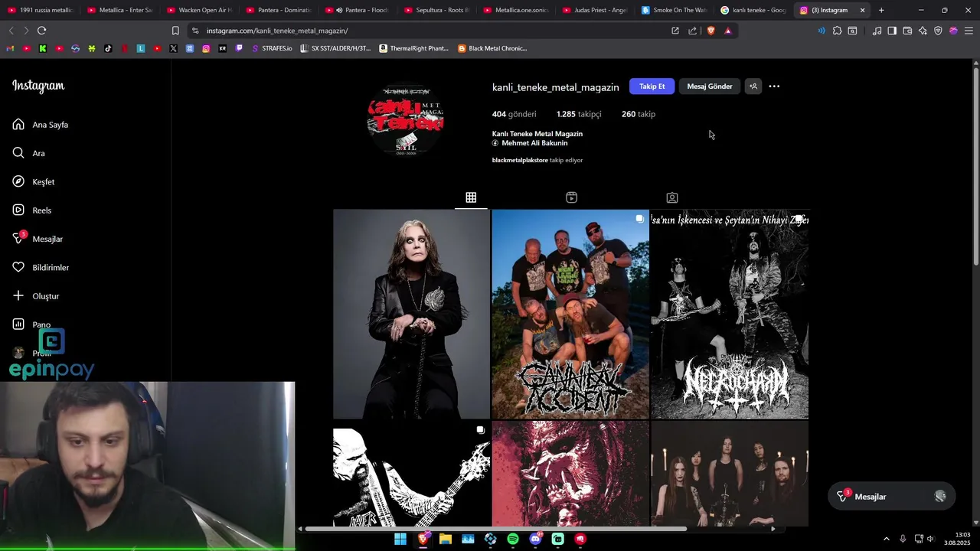The height and width of the screenshot is (551, 980).
Task: Open the Slayer guitarist illustration post
Action: coord(411,474)
